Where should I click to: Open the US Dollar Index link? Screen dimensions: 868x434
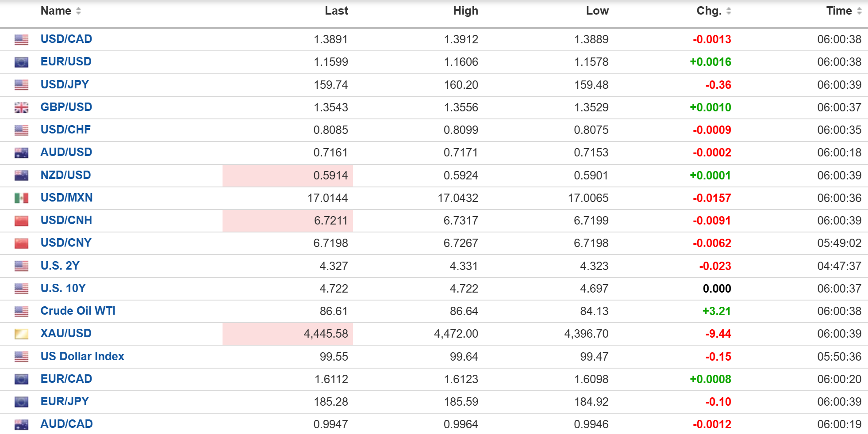82,356
